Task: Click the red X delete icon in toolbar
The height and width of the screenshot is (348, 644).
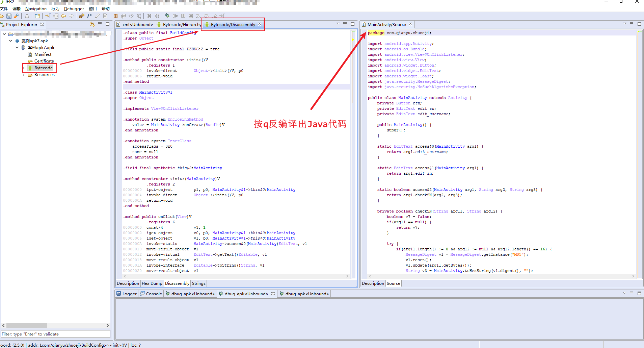Action: pos(149,16)
